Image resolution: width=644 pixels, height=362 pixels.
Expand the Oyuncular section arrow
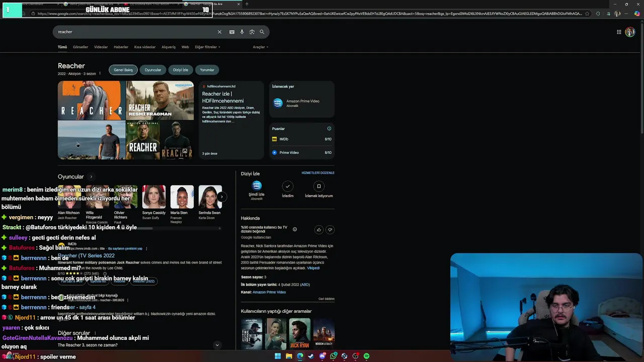point(91,177)
